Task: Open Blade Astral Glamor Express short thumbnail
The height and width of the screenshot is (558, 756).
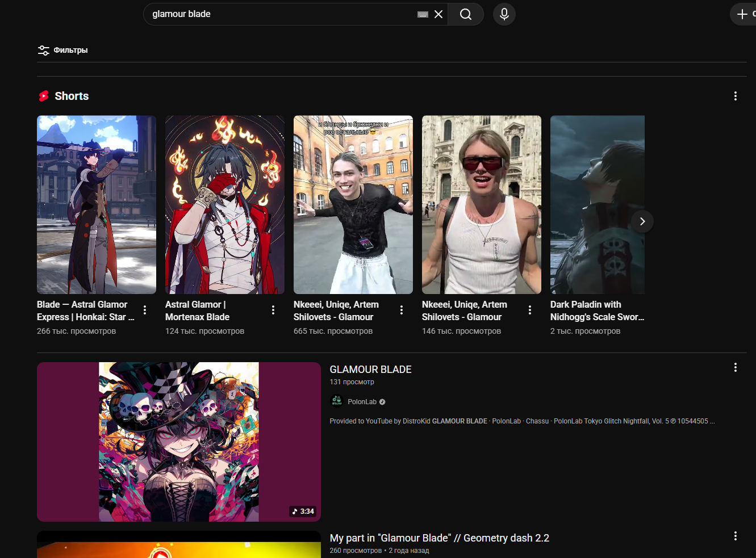Action: click(97, 205)
